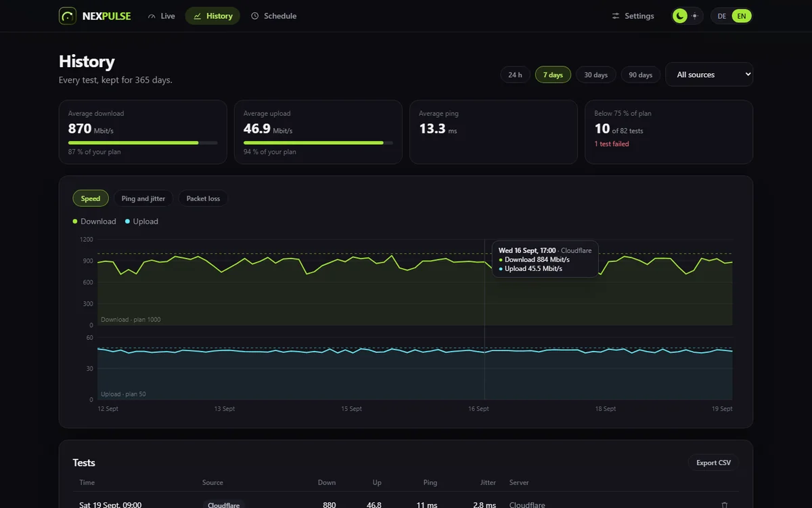Delete the Sat 19 Sept 09:00 test
This screenshot has width=812, height=508.
pos(725,505)
